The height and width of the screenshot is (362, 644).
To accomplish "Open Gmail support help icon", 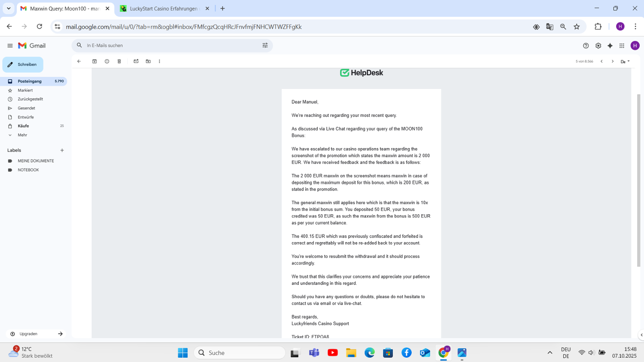I will pyautogui.click(x=586, y=46).
